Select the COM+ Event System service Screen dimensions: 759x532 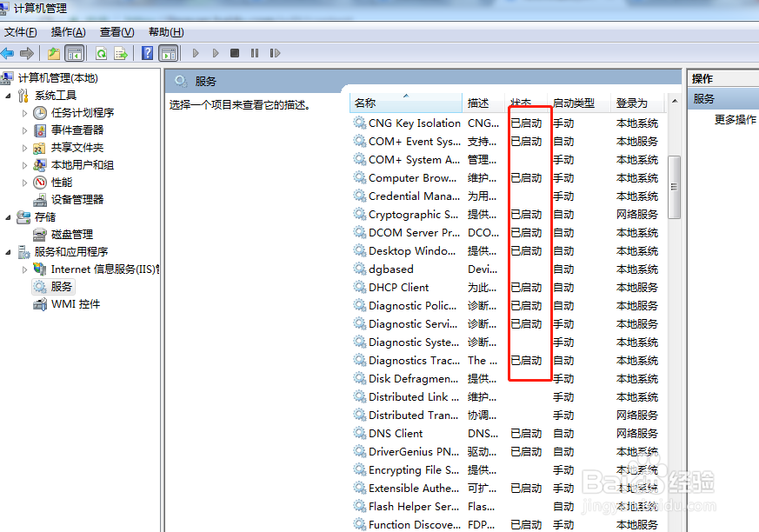pyautogui.click(x=508, y=142)
